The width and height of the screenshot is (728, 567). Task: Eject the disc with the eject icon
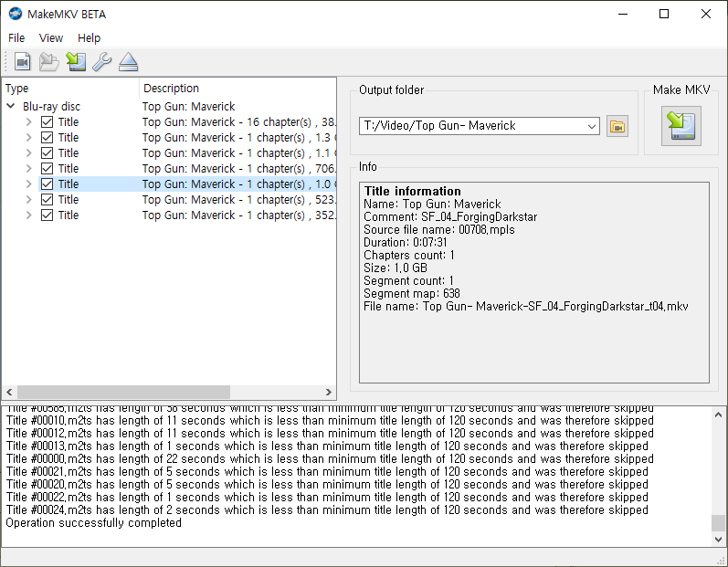tap(128, 62)
